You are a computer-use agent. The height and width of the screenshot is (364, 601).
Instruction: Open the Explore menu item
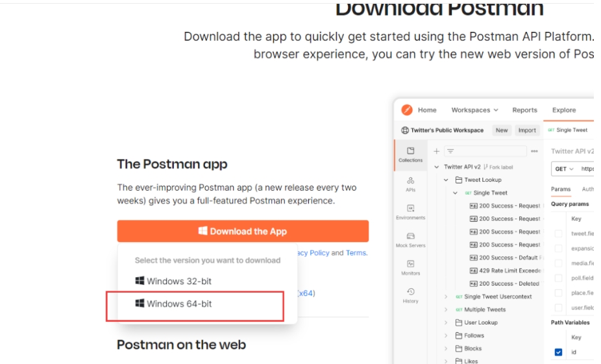tap(564, 110)
